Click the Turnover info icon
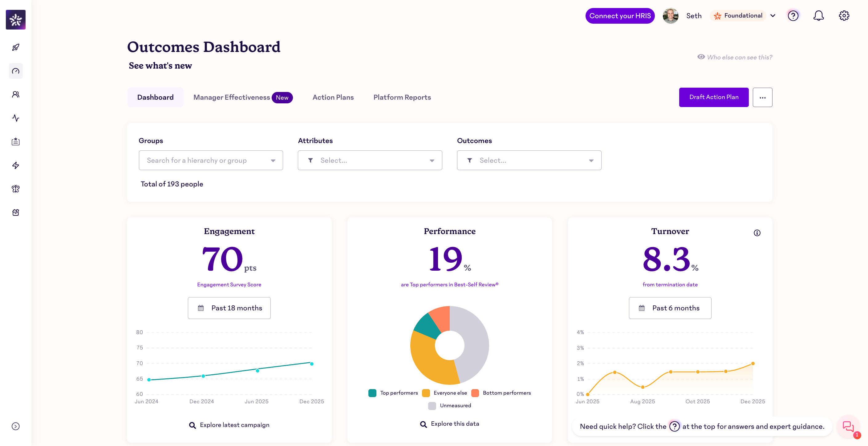868x446 pixels. tap(757, 233)
